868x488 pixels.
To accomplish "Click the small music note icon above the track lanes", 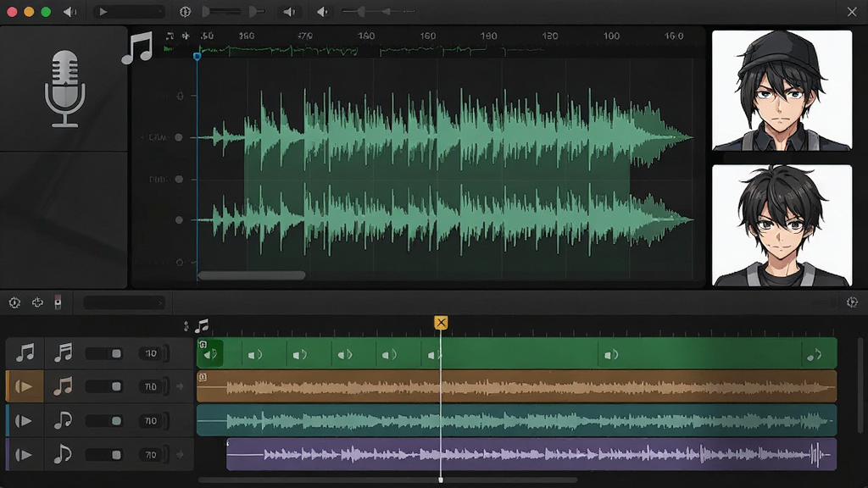I will (202, 325).
